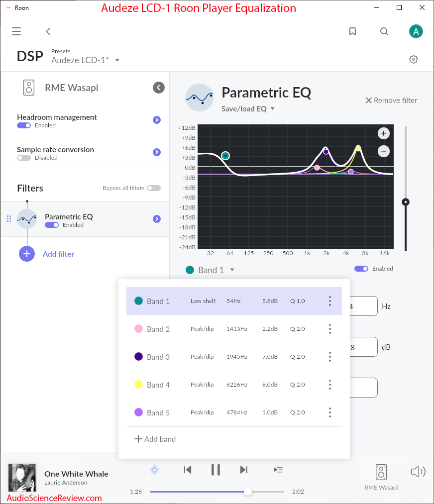This screenshot has height=504, width=434.
Task: Zoom out the EQ graph with minus
Action: 384,151
